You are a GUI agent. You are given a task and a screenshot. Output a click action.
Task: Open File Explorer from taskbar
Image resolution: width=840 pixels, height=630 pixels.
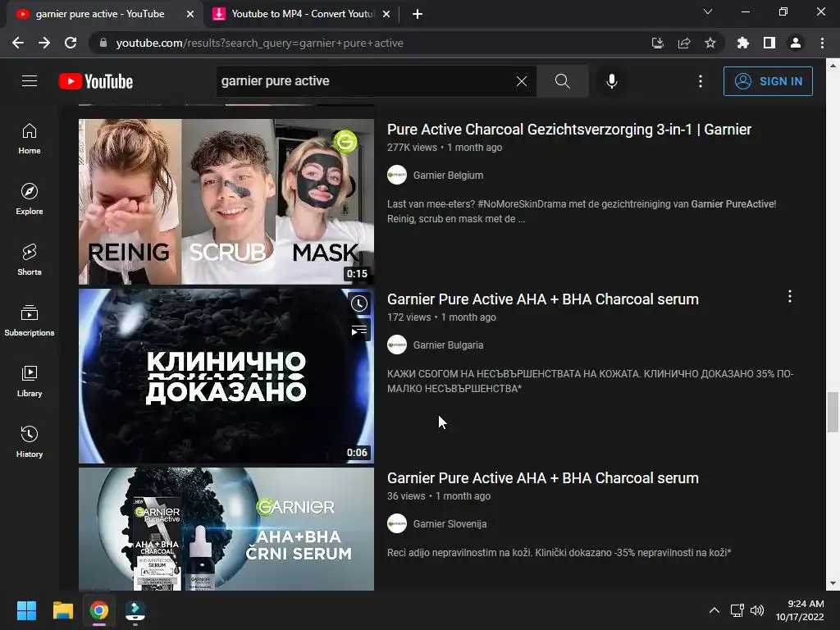62,610
